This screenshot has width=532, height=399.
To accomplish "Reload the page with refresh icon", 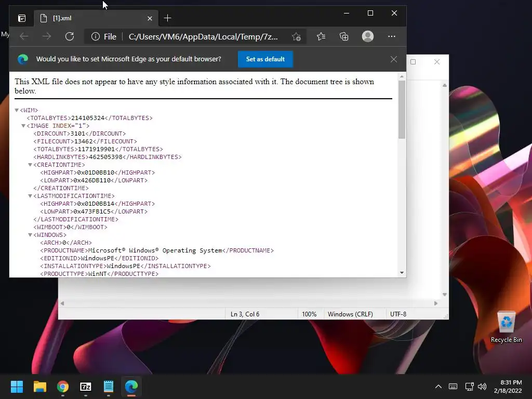I will (70, 36).
